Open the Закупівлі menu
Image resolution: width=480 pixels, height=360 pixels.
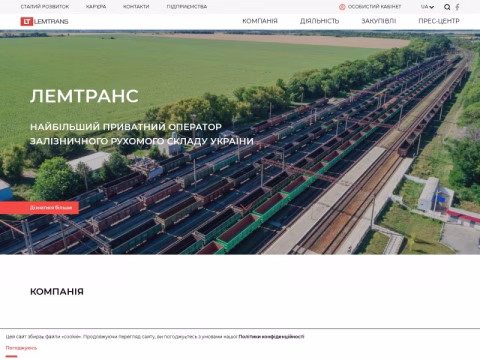(x=379, y=21)
